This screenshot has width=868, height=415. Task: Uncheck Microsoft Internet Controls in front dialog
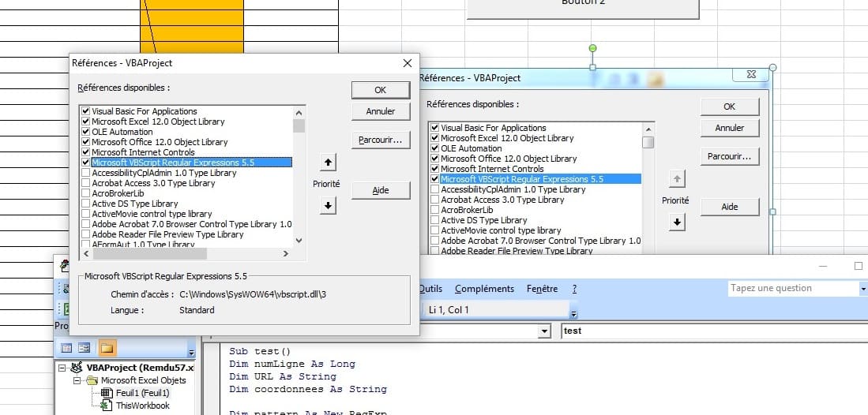tap(85, 152)
